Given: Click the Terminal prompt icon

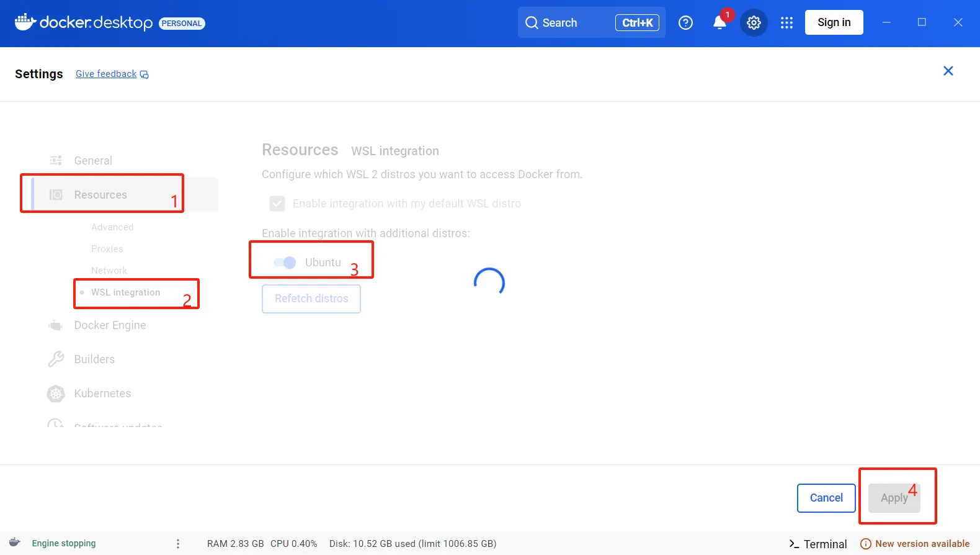Looking at the screenshot, I should pos(794,544).
